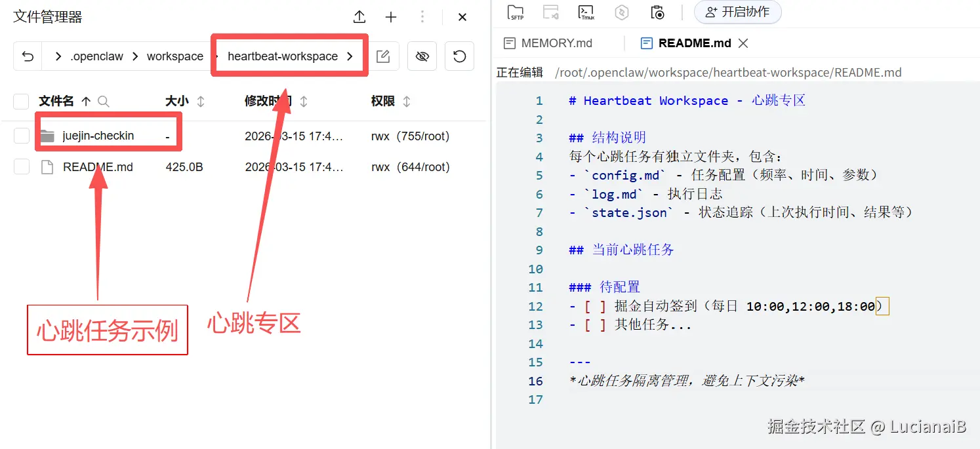Click the hexagon icon in top toolbar
This screenshot has width=980, height=449.
point(622,12)
